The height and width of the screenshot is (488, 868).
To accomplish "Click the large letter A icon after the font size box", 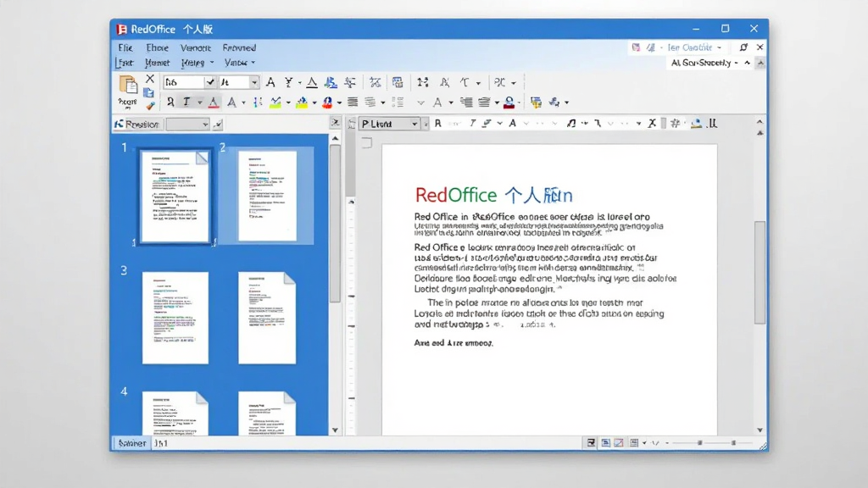I will (x=270, y=82).
